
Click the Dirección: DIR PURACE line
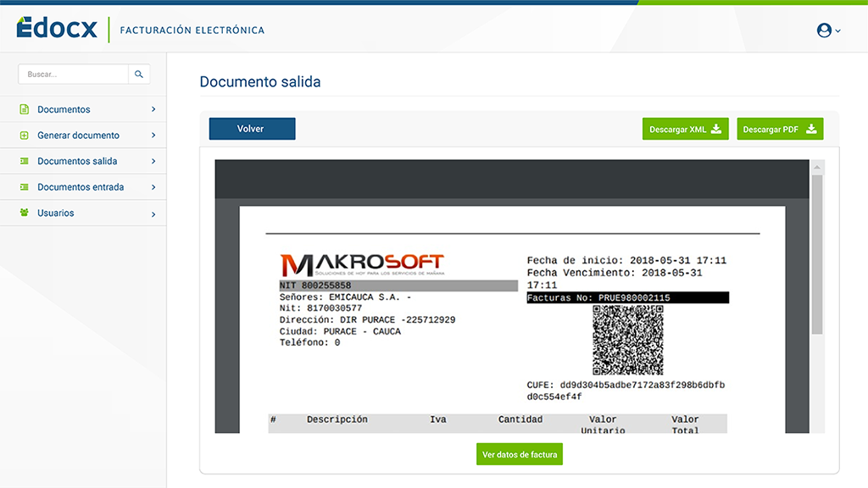(367, 319)
